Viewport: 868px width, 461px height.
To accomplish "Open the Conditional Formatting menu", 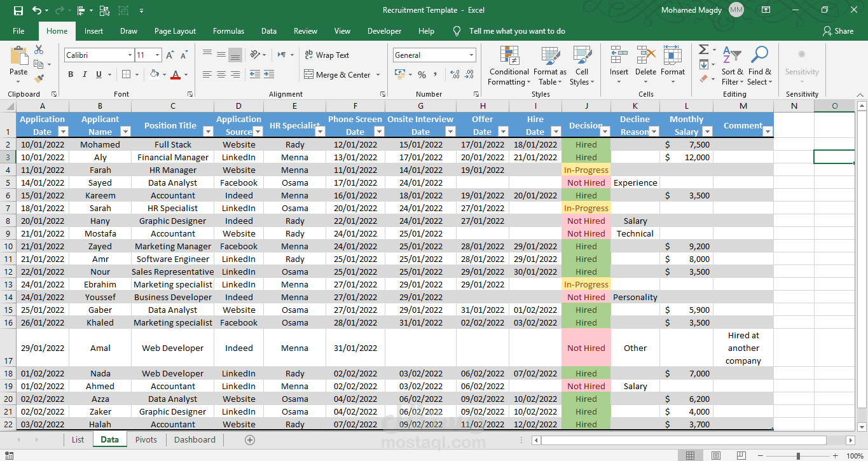I will (x=508, y=66).
